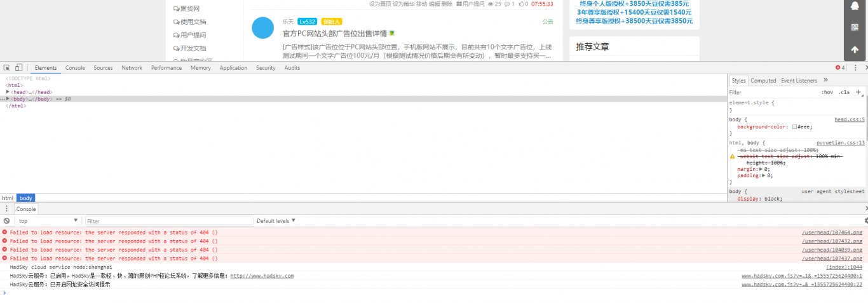Open the console drawer three-dot menu
Image resolution: width=868 pixels, height=303 pixels.
[x=6, y=208]
